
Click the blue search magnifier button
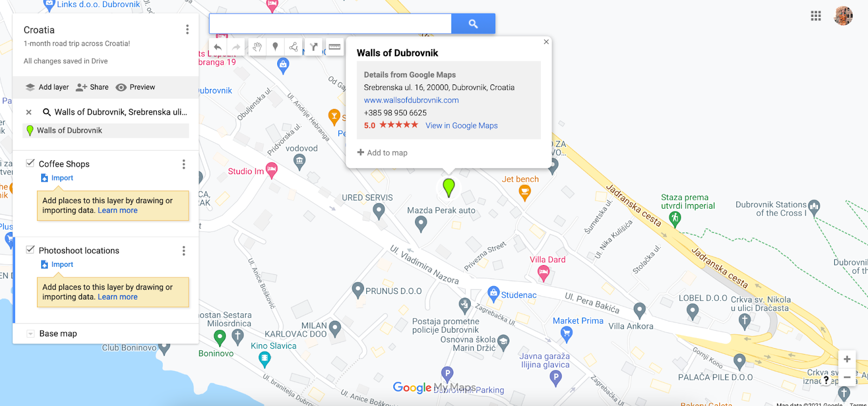473,24
